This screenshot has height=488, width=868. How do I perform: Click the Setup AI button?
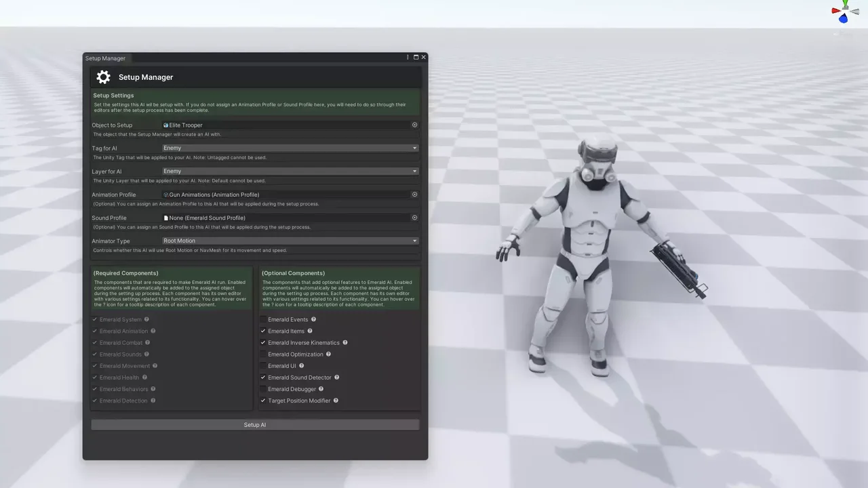[255, 425]
